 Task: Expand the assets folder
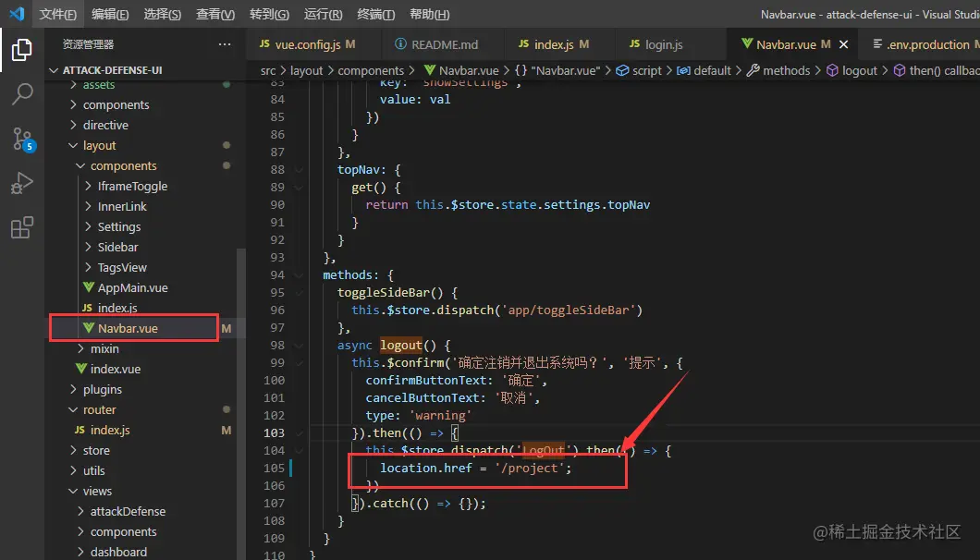[98, 85]
